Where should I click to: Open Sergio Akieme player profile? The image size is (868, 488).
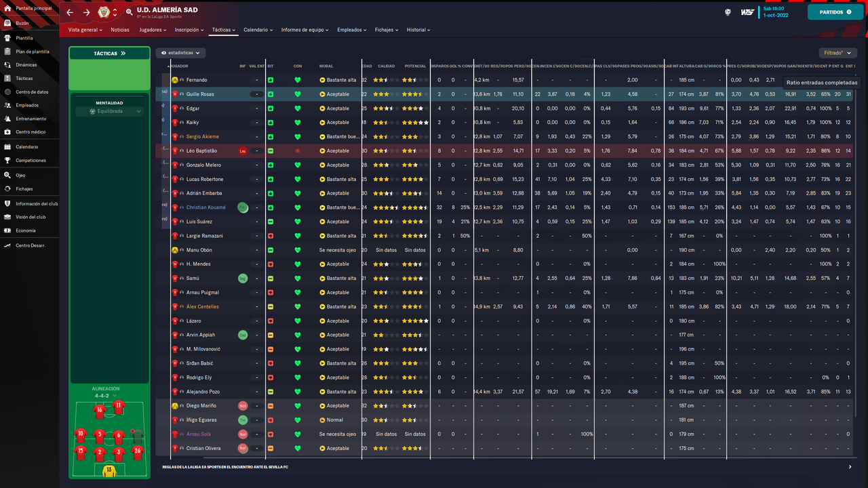pos(203,137)
